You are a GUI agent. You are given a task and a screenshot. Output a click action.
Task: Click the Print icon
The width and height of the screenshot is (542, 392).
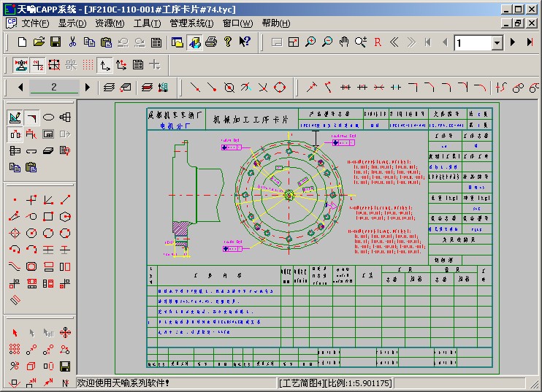pos(211,42)
